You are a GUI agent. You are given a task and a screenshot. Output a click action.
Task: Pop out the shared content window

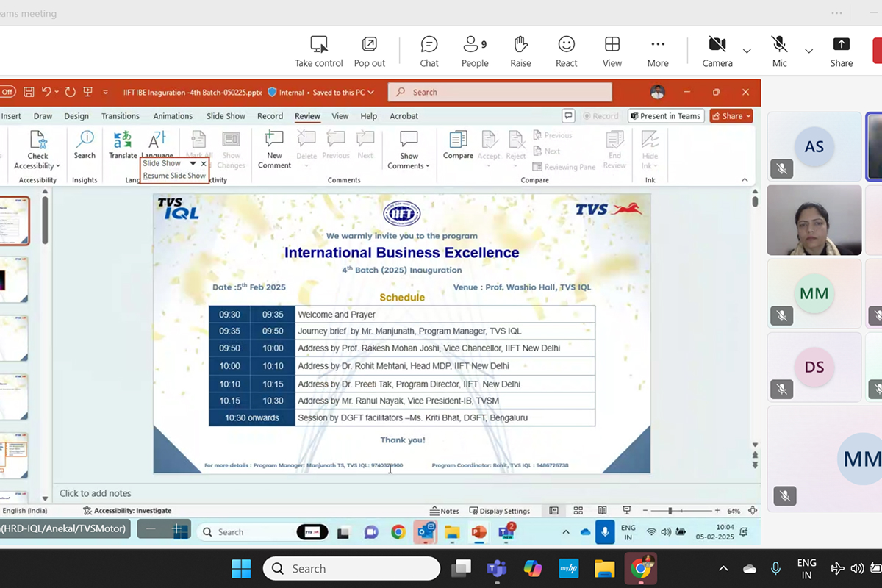click(369, 44)
